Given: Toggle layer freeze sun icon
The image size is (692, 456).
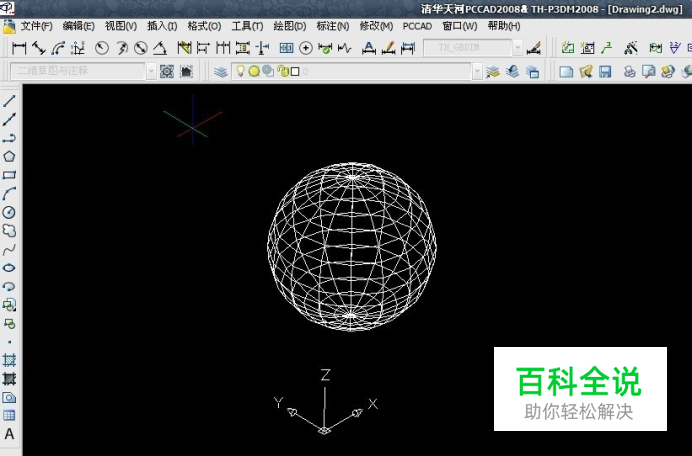Looking at the screenshot, I should point(254,71).
